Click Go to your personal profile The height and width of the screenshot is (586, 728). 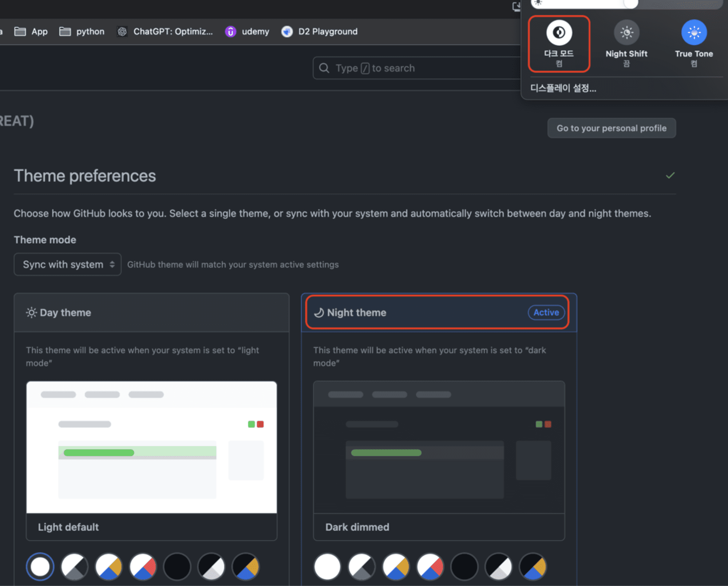coord(612,128)
